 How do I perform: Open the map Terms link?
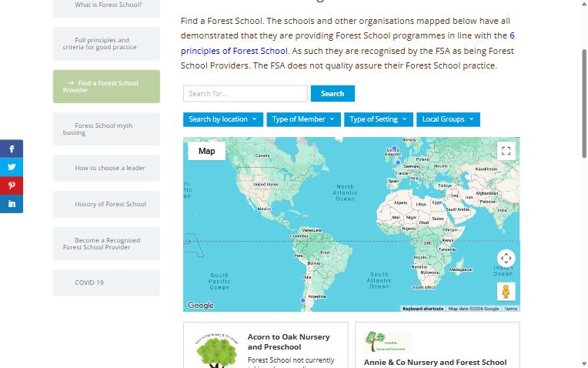point(511,309)
